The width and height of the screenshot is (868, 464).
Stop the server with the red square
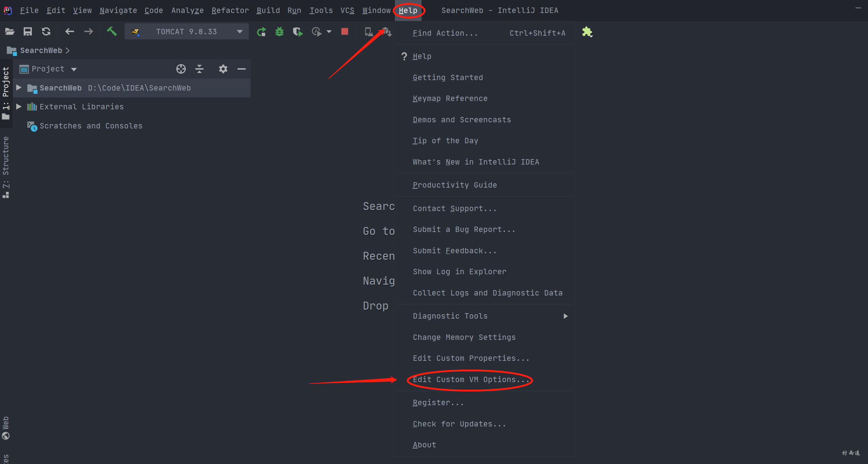click(x=345, y=32)
